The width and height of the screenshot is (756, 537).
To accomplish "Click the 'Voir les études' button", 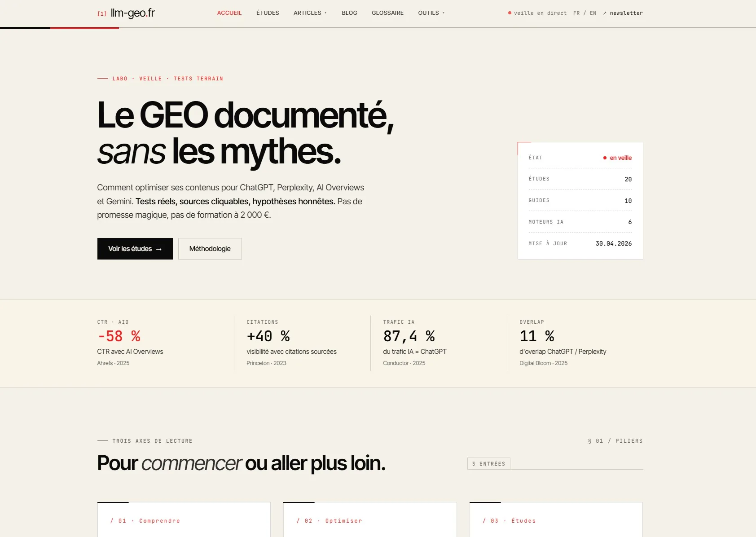I will tap(135, 249).
